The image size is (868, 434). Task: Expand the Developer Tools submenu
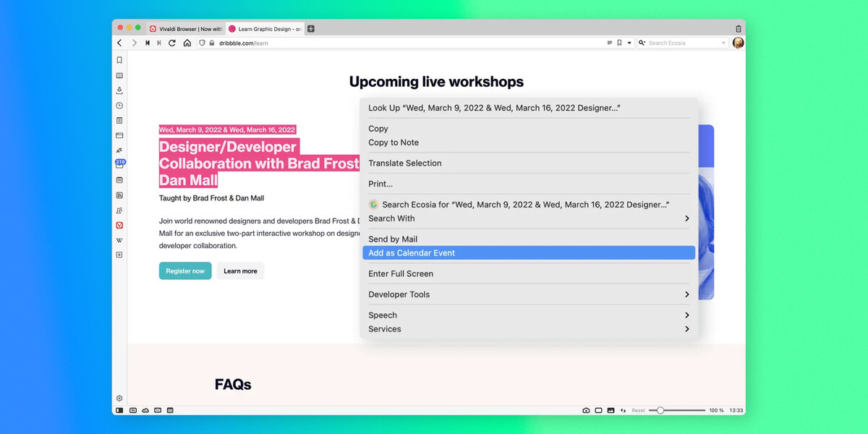coord(529,294)
